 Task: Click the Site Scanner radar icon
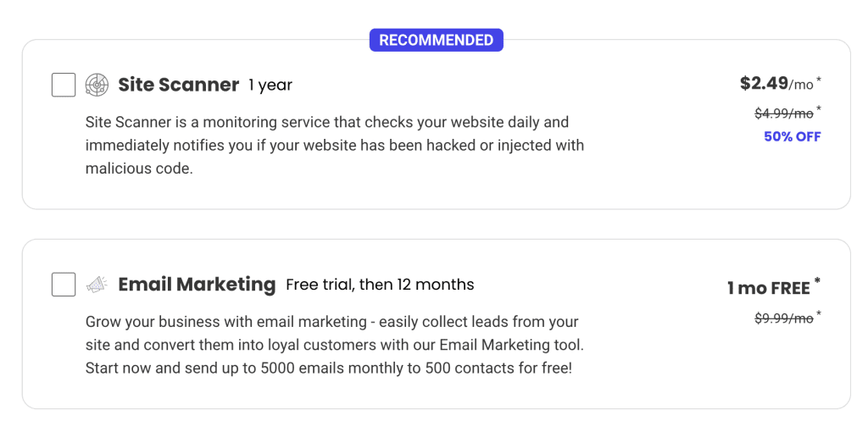click(97, 85)
